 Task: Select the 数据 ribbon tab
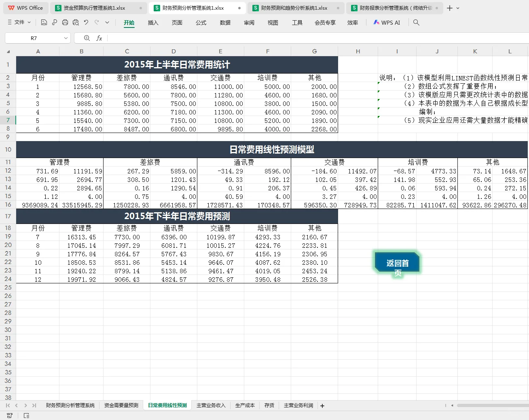(225, 23)
